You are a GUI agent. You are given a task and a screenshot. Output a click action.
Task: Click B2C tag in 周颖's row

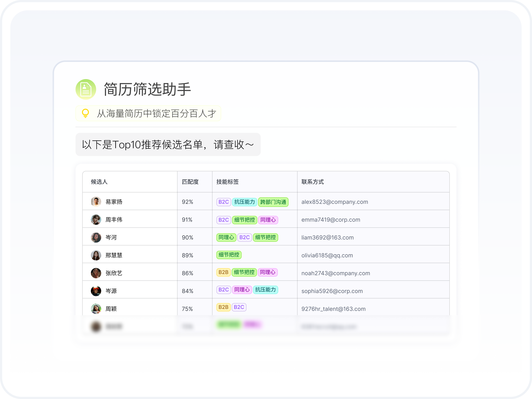239,307
